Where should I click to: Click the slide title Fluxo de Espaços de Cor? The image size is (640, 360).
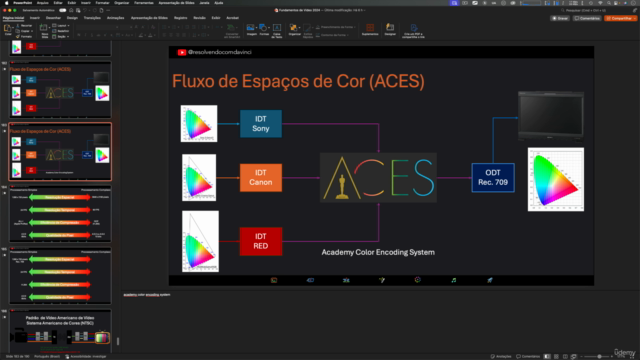pos(298,81)
